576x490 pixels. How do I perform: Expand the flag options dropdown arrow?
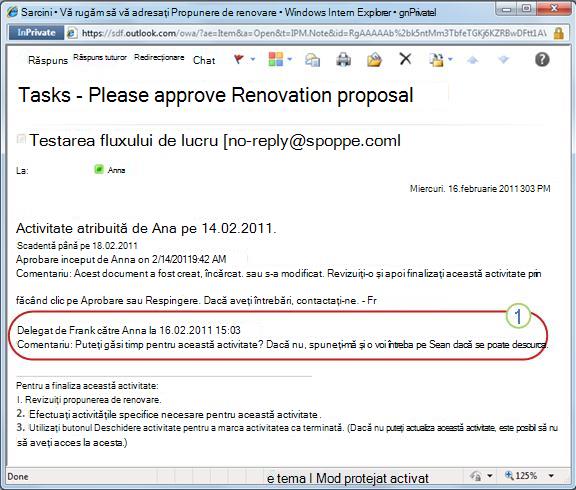click(x=253, y=59)
